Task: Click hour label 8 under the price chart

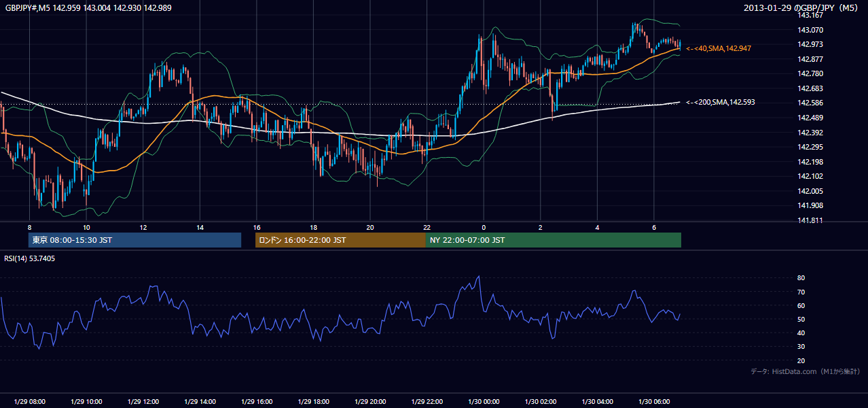Action: coord(29,226)
